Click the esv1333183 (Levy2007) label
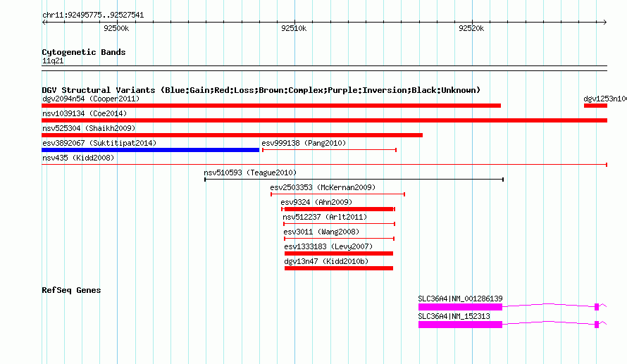This screenshot has height=364, width=627. (x=328, y=246)
